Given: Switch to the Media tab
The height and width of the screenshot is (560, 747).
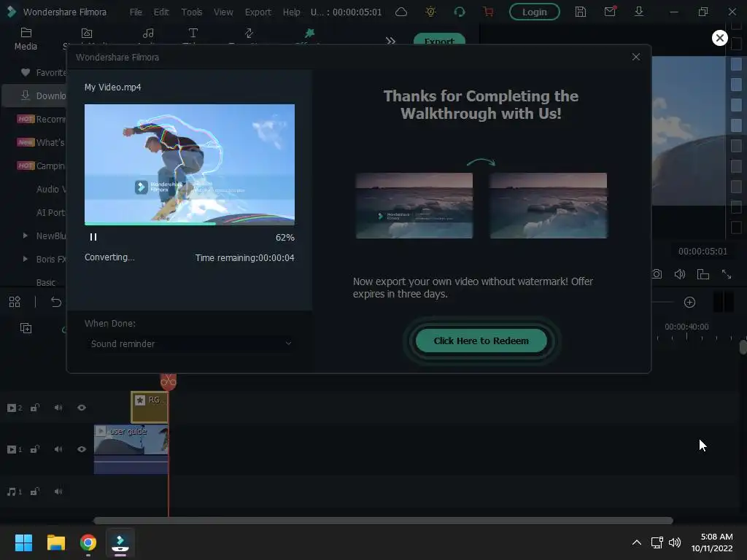Looking at the screenshot, I should tap(26, 39).
